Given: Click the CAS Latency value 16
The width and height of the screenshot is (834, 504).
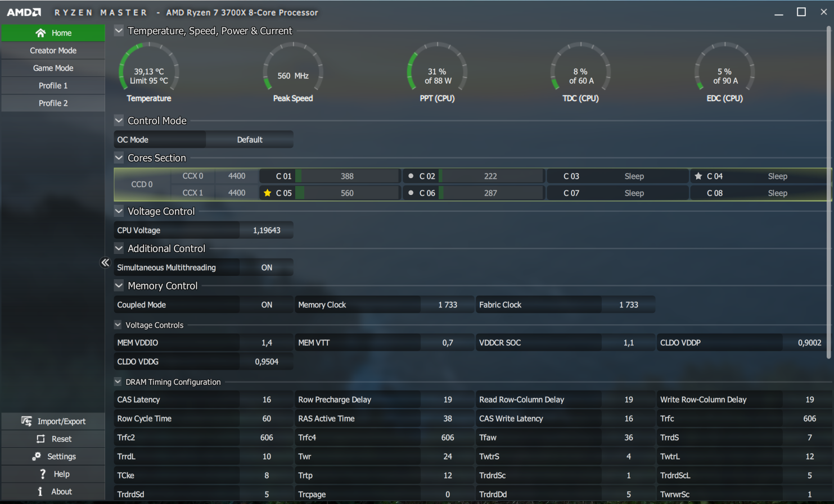Looking at the screenshot, I should 267,399.
